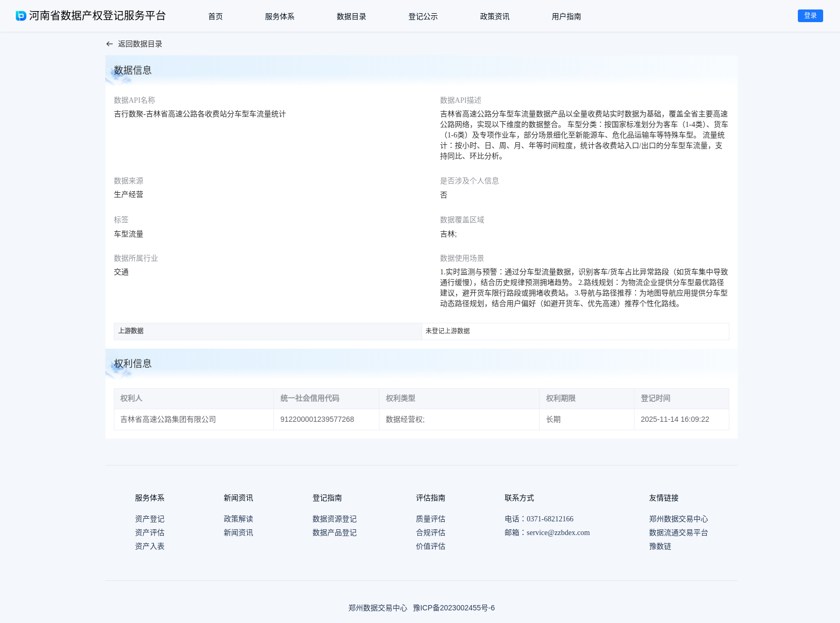Click the footer text 郑州数据交易中心 beside ICP
This screenshot has height=623, width=840.
(378, 608)
